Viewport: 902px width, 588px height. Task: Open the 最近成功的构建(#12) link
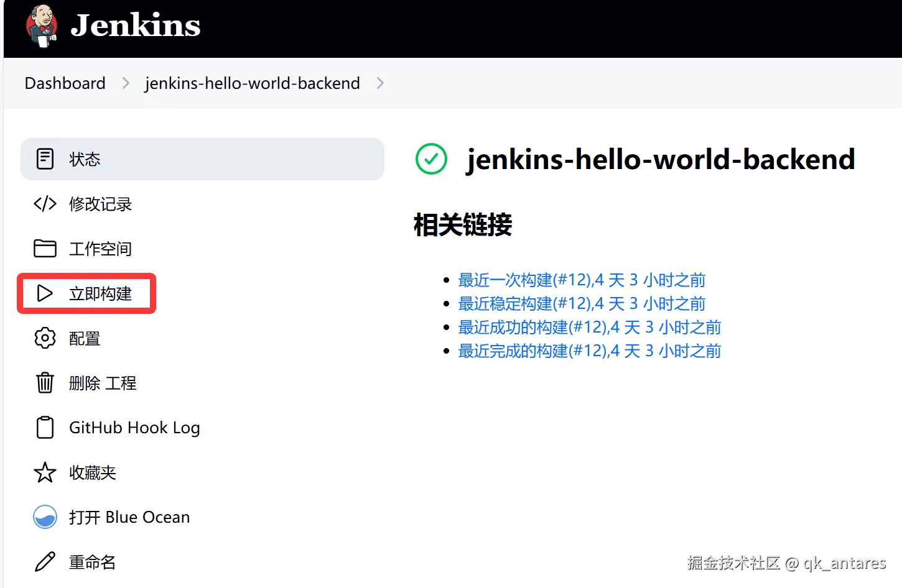(590, 328)
